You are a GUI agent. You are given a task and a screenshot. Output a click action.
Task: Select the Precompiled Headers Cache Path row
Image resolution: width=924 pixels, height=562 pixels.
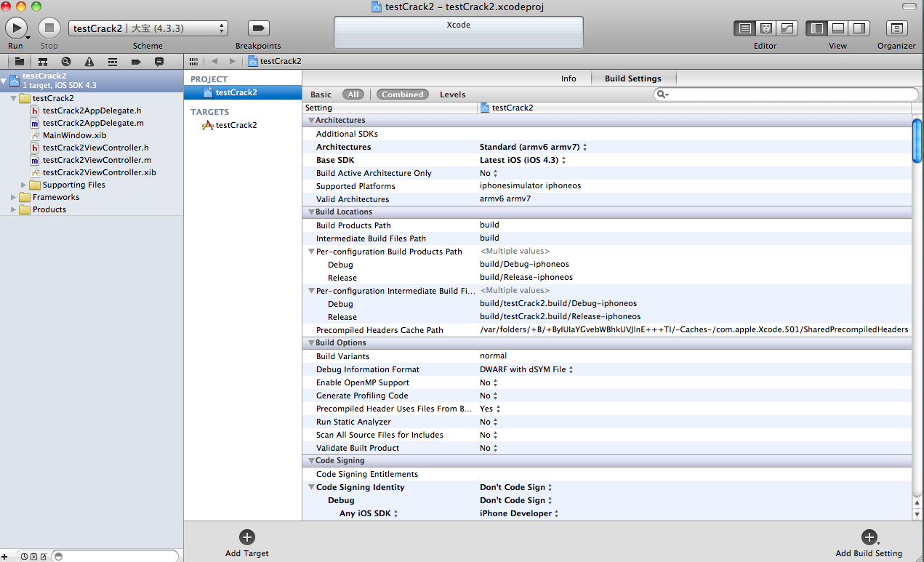point(607,330)
